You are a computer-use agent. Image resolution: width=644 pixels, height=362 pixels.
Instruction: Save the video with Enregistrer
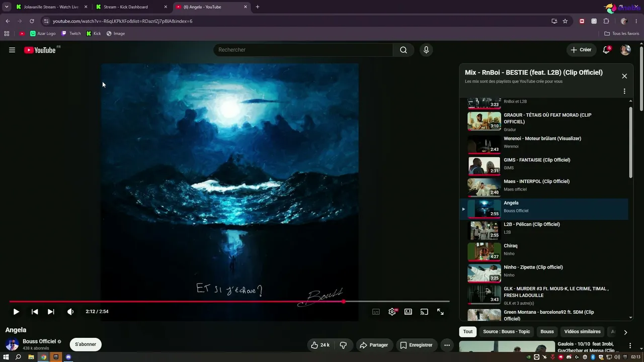point(416,345)
